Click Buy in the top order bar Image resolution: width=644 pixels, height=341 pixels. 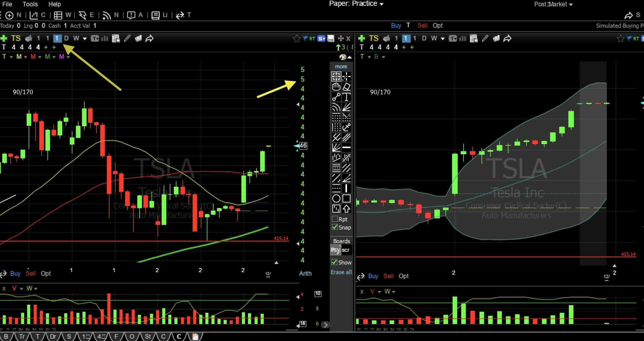coord(396,25)
